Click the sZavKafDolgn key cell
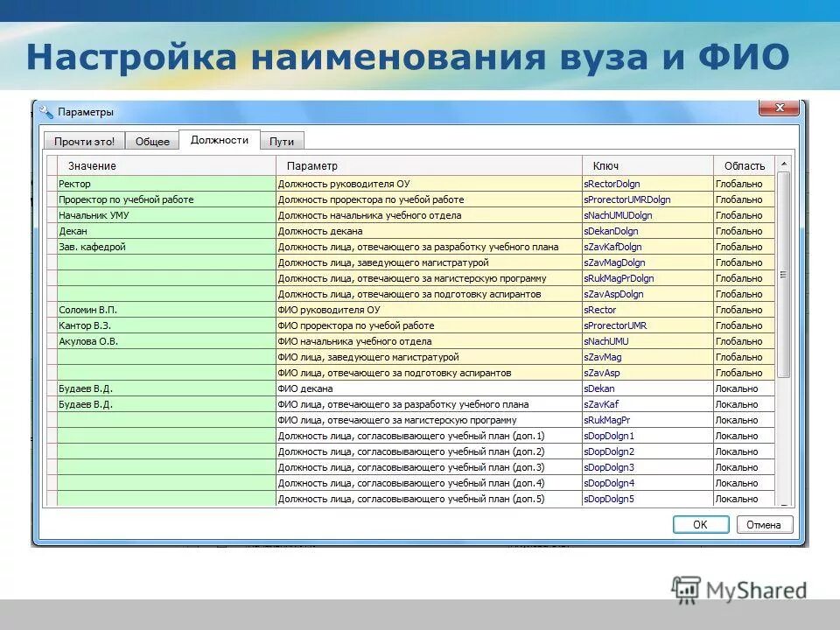840x630 pixels. coord(647,247)
